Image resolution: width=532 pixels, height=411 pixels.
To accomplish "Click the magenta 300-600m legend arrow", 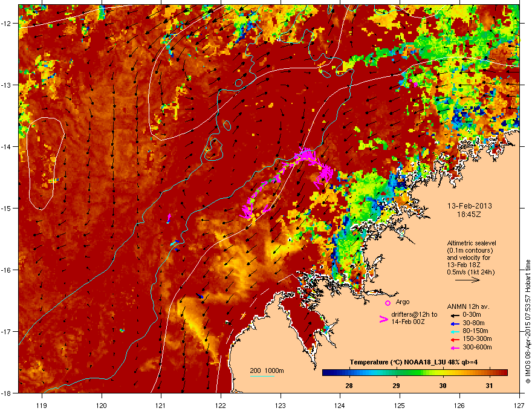I will pos(455,348).
